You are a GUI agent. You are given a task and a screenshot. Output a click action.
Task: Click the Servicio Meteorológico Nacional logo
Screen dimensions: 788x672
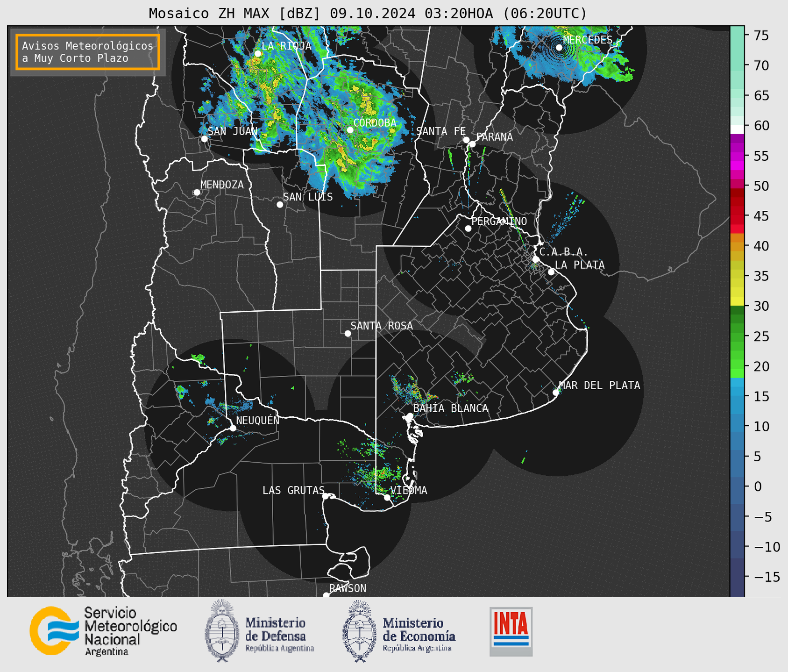point(103,631)
